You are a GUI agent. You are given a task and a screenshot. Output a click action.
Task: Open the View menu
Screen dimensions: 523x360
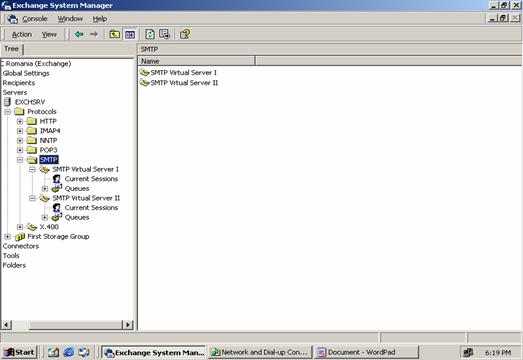pos(49,34)
